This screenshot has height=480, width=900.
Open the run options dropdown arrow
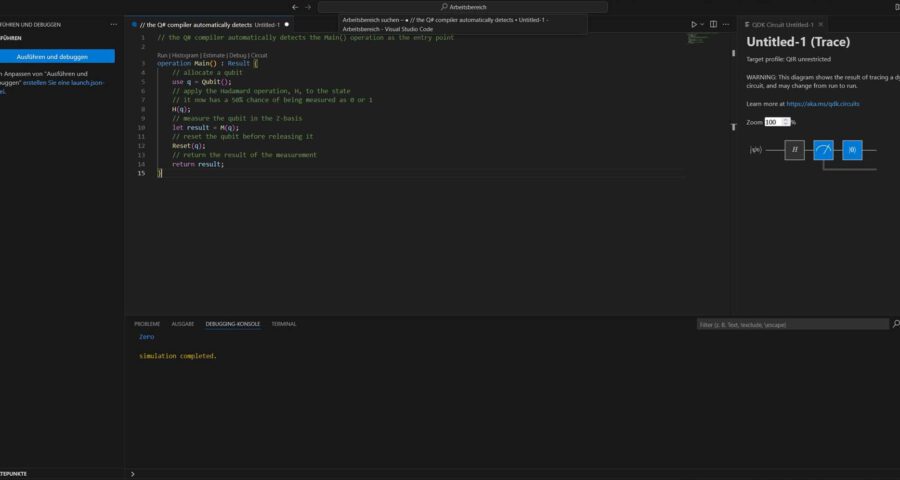pos(702,24)
